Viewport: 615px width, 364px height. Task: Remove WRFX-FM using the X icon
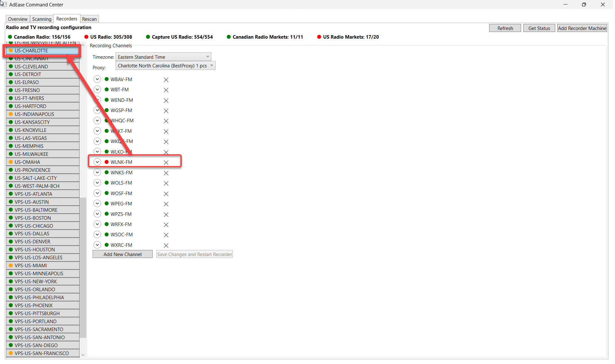click(x=166, y=225)
